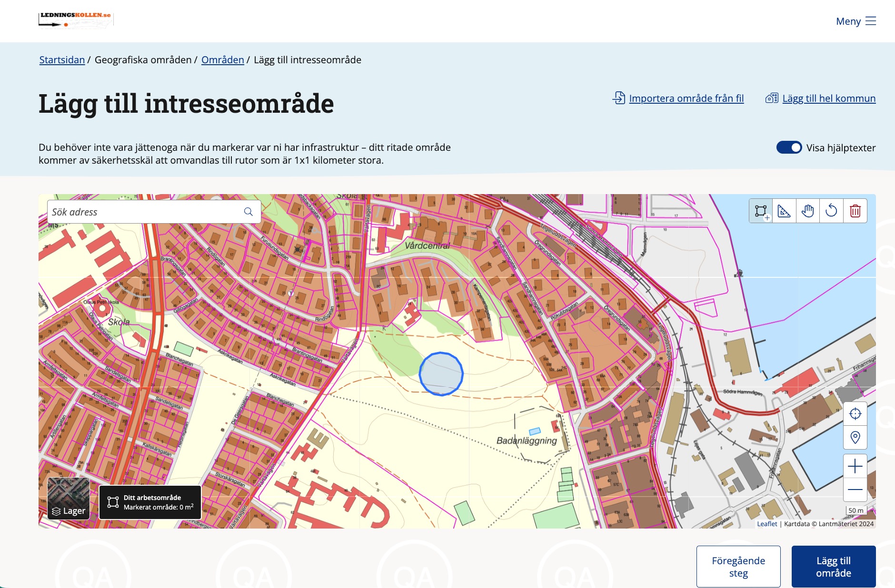Image resolution: width=895 pixels, height=588 pixels.
Task: Click the Ledningskollen.se logo
Action: coord(76,20)
